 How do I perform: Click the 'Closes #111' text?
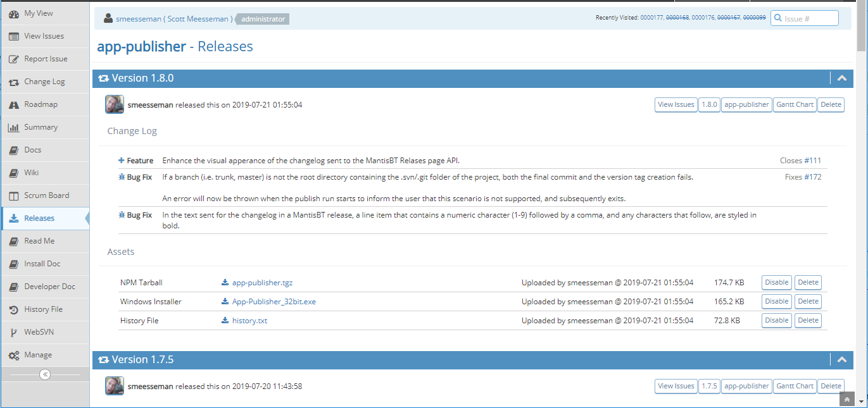coord(800,161)
